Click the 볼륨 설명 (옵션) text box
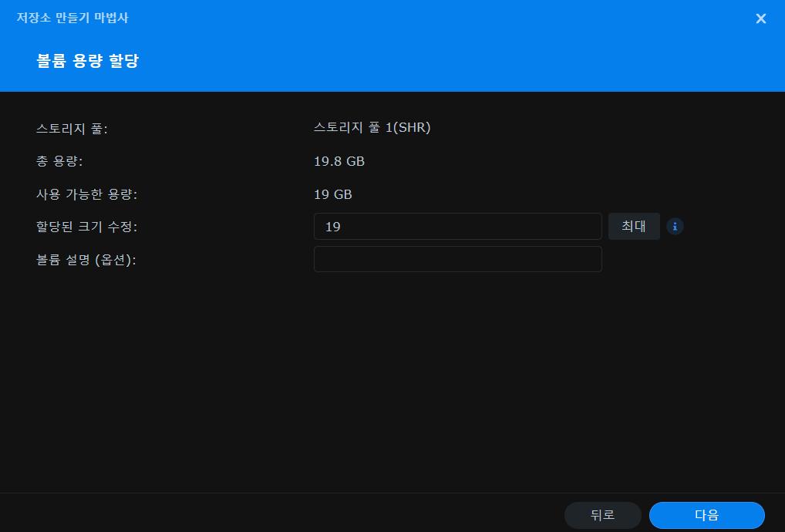The width and height of the screenshot is (785, 532). (x=457, y=259)
